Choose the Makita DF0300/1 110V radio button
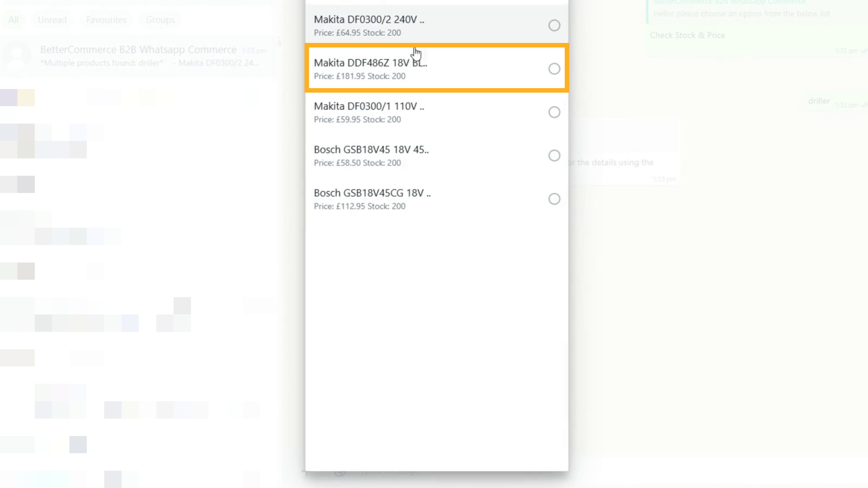The height and width of the screenshot is (488, 868). pyautogui.click(x=554, y=112)
